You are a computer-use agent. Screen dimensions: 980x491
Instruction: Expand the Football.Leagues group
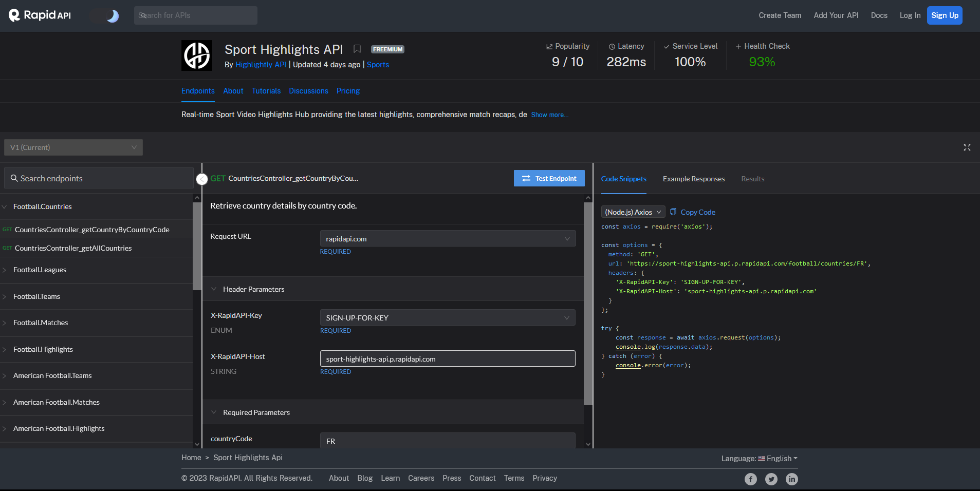point(96,270)
